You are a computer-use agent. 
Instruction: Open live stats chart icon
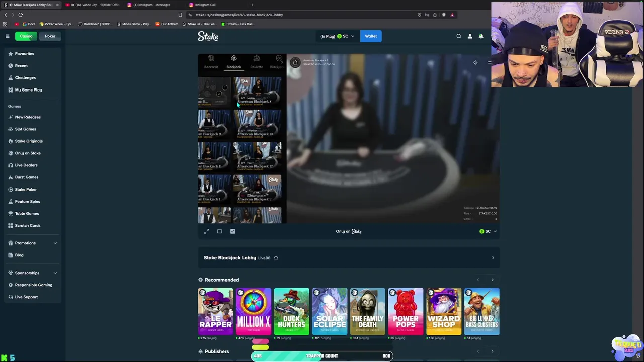click(x=233, y=231)
